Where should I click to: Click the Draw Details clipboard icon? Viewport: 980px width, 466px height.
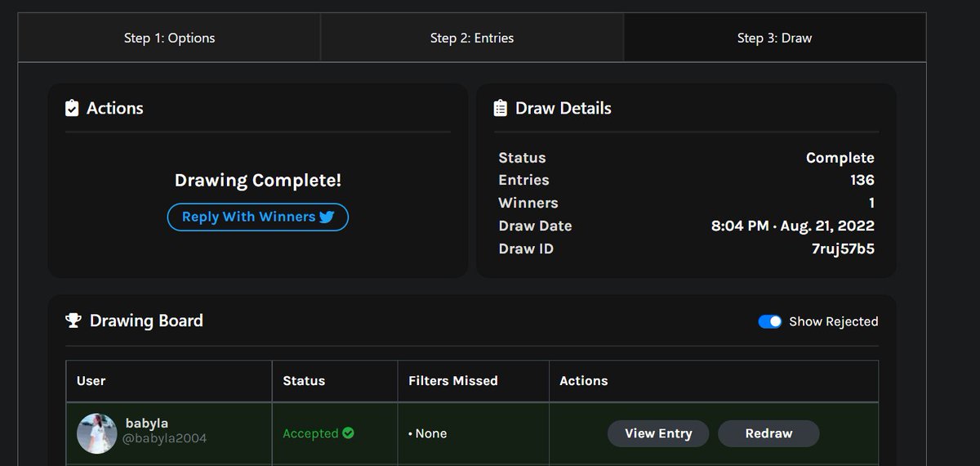(501, 108)
